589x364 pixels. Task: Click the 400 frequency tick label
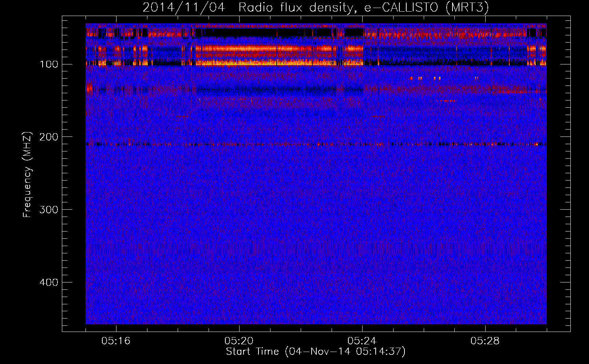pos(49,283)
